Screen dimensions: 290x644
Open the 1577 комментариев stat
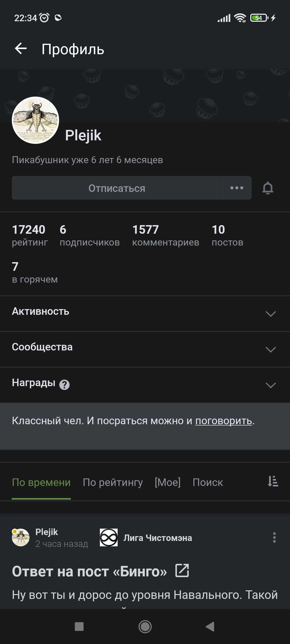pos(166,235)
